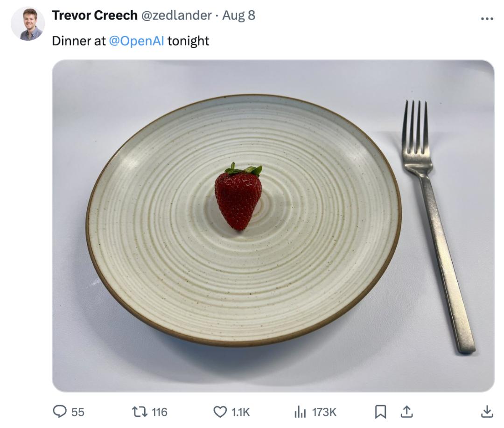Viewport: 504px width, 428px height.
Task: Open the @zedlander handle link
Action: click(176, 15)
